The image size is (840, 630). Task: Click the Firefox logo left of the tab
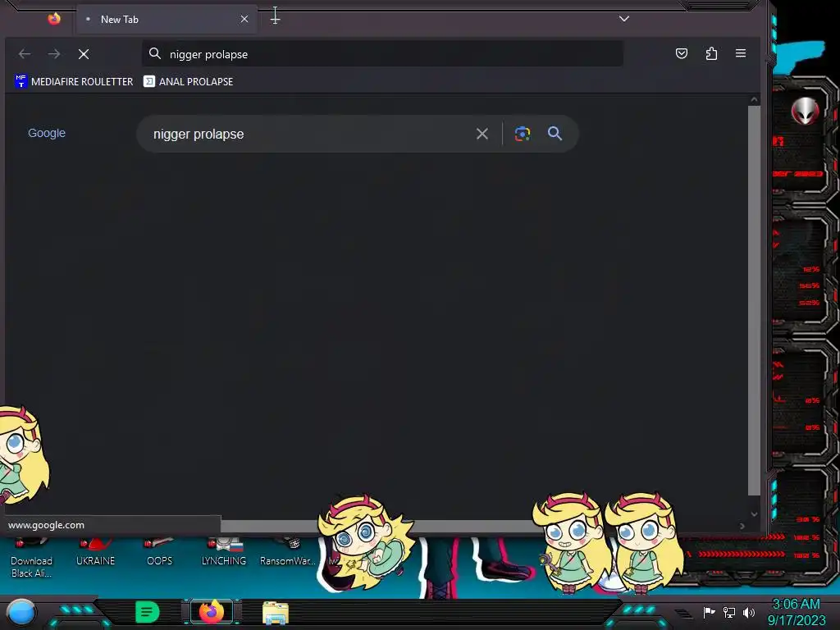tap(54, 19)
